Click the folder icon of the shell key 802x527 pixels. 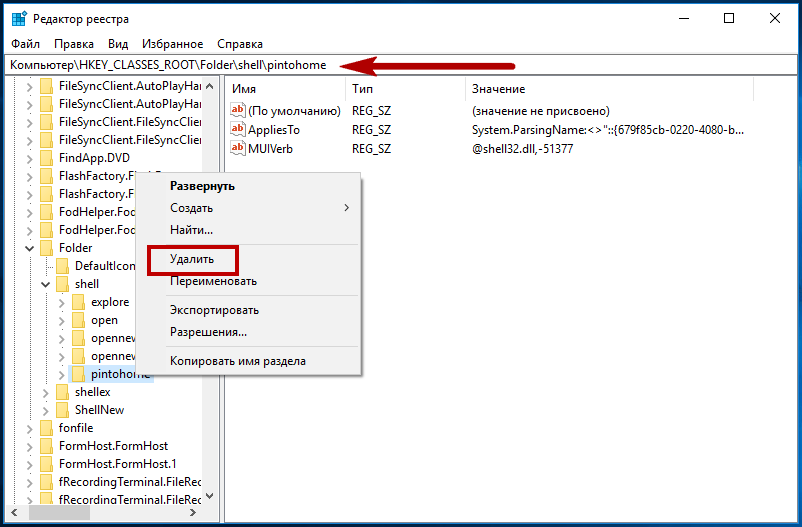(62, 284)
